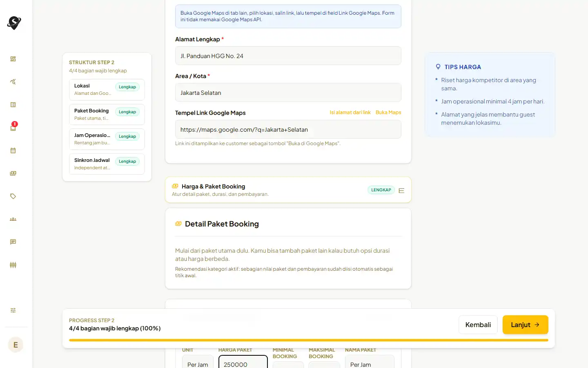This screenshot has width=588, height=368.
Task: Click 'Riset harga kompetitor' tip text
Action: 489,84
